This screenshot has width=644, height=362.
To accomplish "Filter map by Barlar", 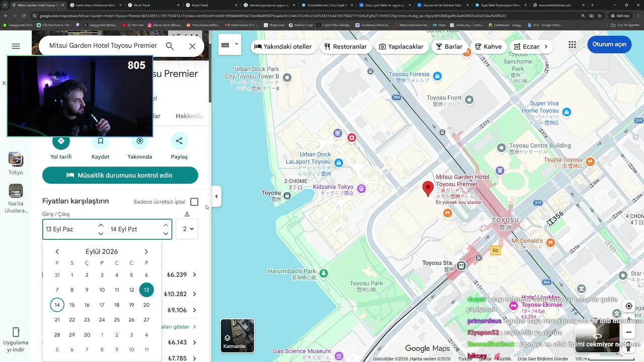I will pos(449,47).
